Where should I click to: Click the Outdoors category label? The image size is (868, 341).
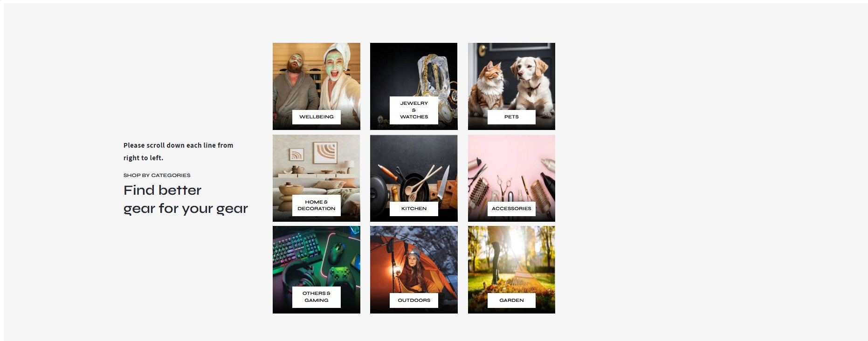click(x=413, y=300)
